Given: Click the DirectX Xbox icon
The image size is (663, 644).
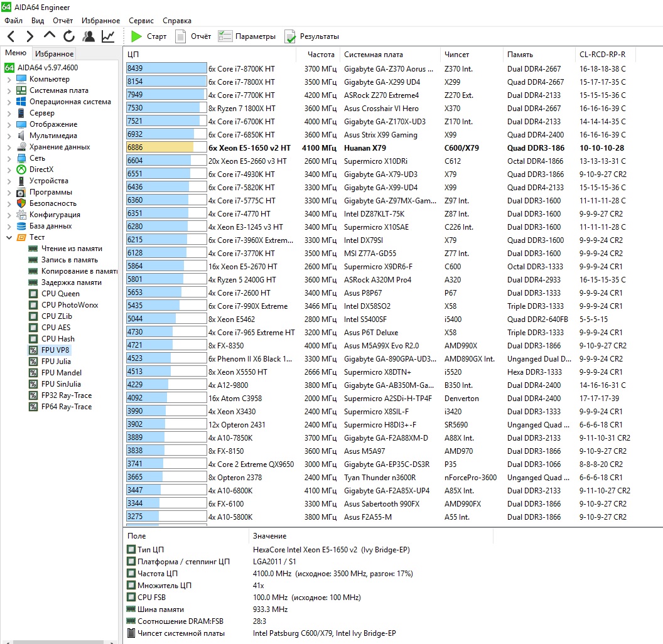Looking at the screenshot, I should click(21, 169).
